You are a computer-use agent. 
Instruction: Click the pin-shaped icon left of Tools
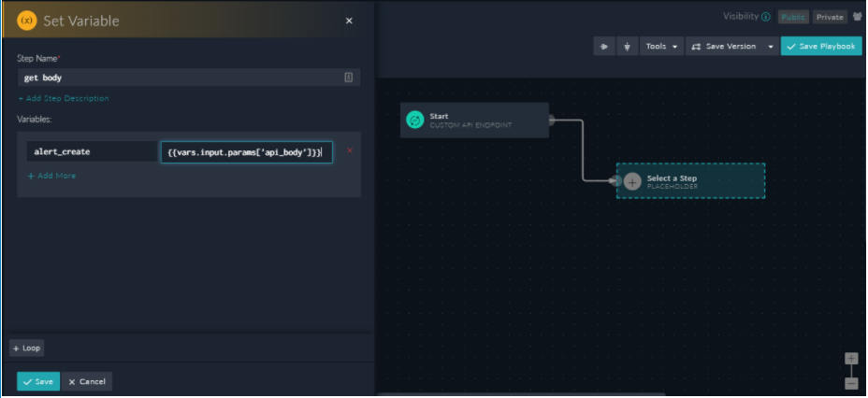(x=626, y=47)
